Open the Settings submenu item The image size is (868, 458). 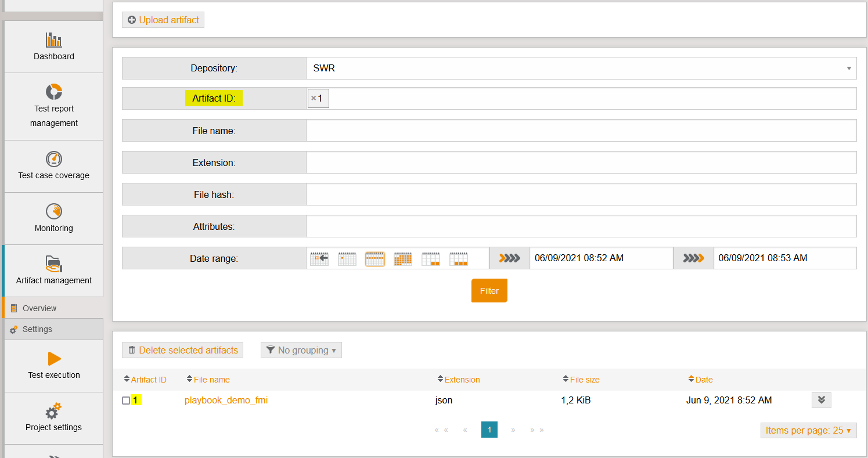[x=37, y=329]
